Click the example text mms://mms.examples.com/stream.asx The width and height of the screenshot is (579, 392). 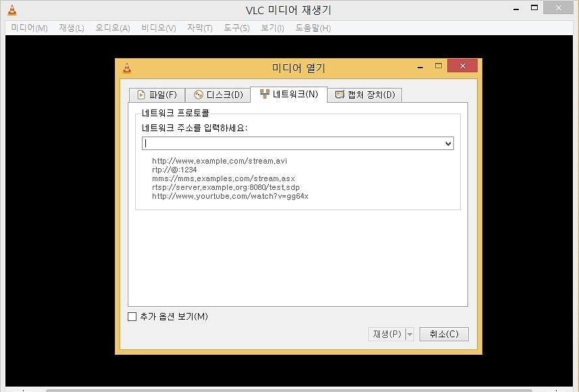224,179
